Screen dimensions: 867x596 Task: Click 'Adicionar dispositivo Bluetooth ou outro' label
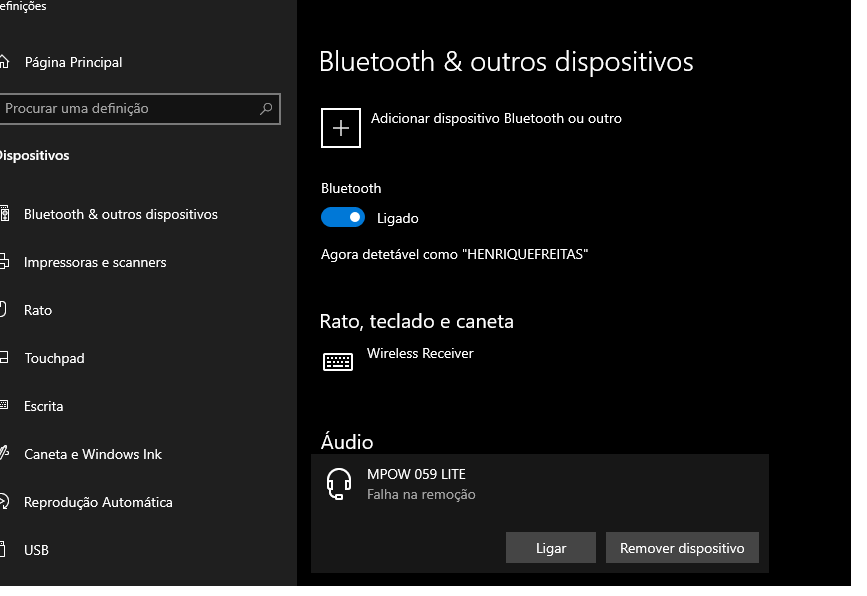coord(496,118)
